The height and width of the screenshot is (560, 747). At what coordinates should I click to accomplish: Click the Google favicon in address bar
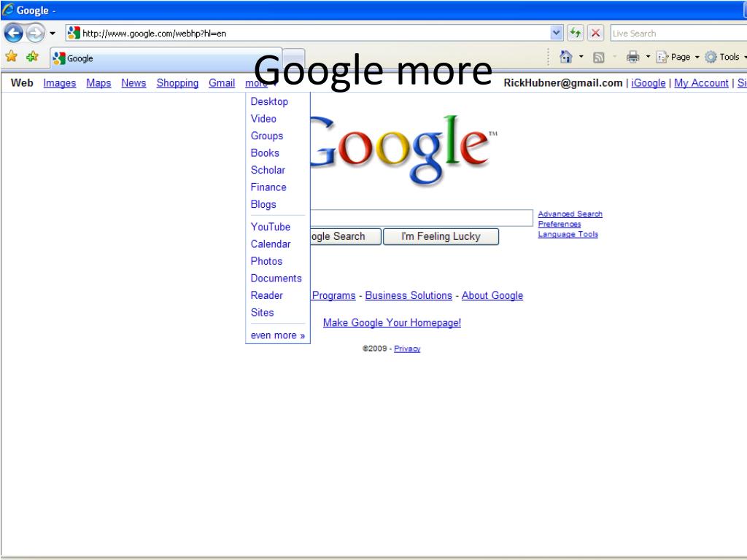[x=74, y=33]
